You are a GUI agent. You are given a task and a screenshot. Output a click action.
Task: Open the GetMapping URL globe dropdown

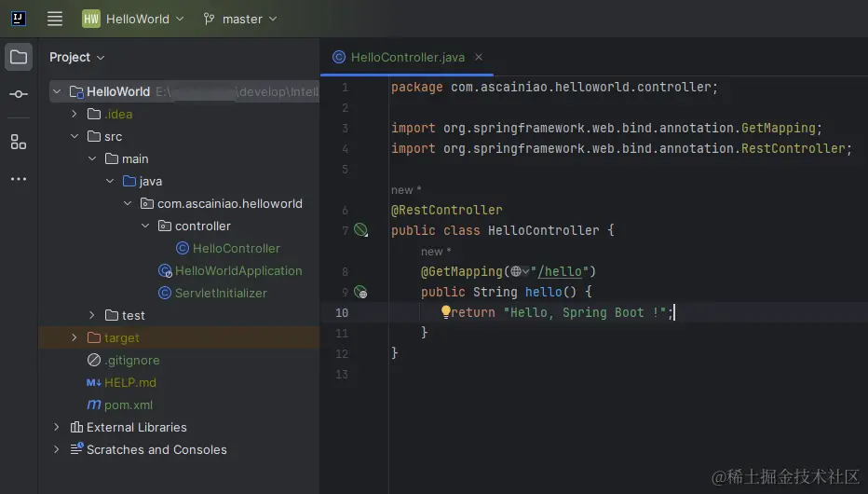coord(520,271)
